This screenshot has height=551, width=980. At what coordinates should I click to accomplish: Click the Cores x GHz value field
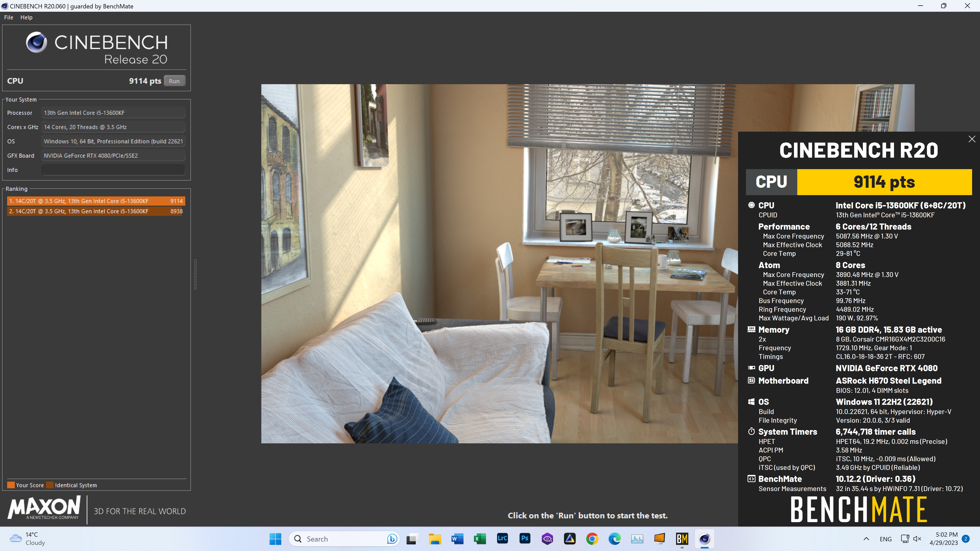coord(113,127)
